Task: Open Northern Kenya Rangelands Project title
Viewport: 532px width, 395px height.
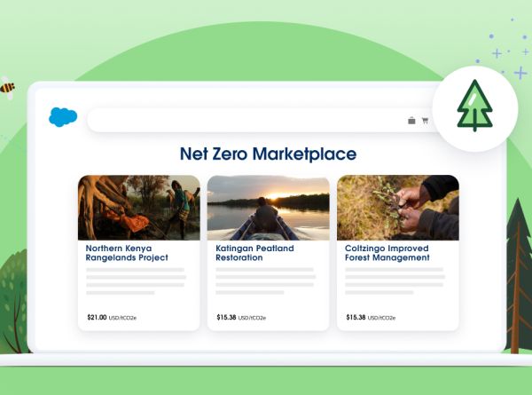Action: 127,253
